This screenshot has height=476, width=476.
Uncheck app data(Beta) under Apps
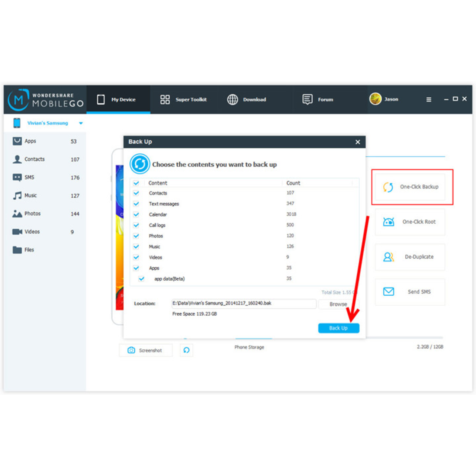142,279
